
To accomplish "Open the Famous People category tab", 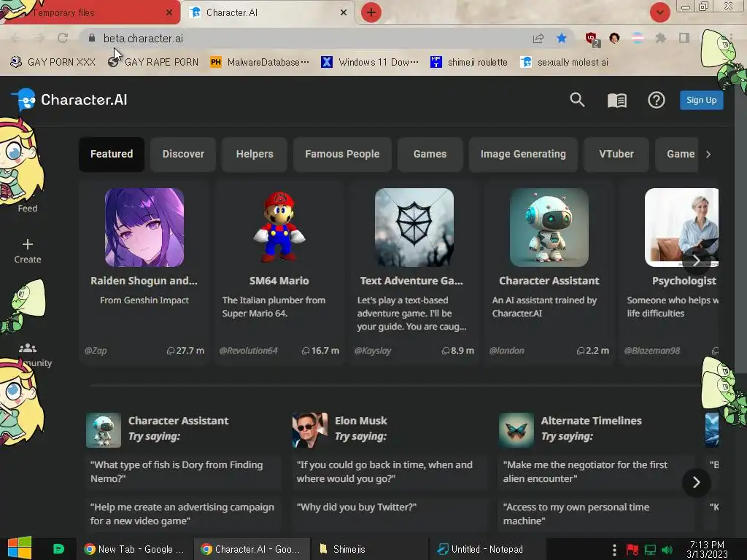I will [342, 154].
